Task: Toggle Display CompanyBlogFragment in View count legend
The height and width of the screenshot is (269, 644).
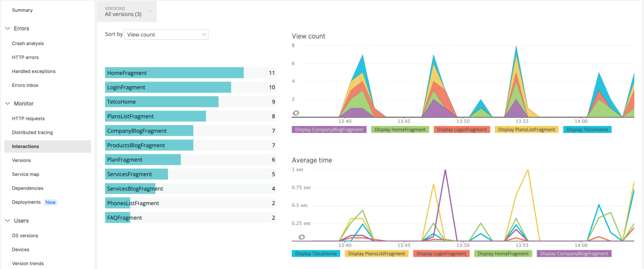Action: [x=329, y=130]
